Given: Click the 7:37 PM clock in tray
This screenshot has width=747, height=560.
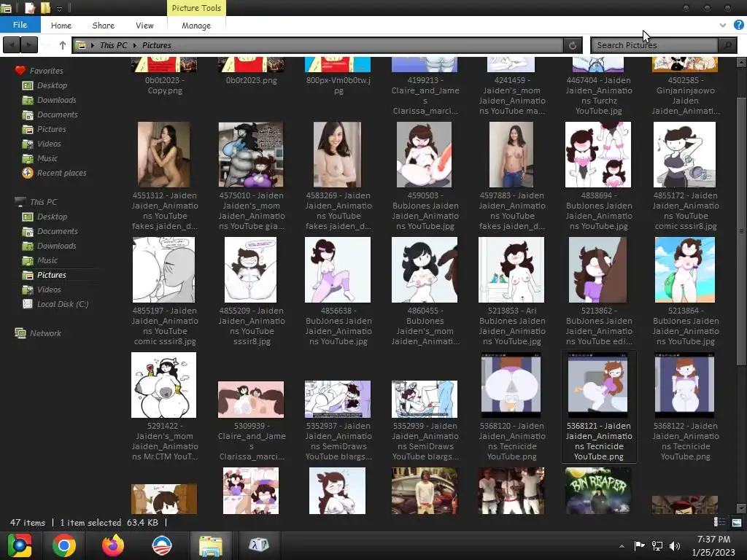Looking at the screenshot, I should (713, 539).
